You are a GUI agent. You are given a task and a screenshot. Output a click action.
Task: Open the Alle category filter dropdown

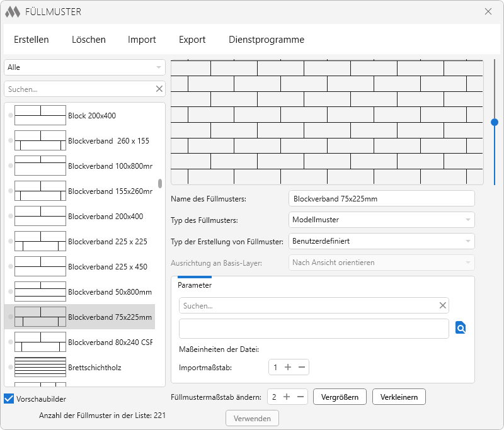84,67
